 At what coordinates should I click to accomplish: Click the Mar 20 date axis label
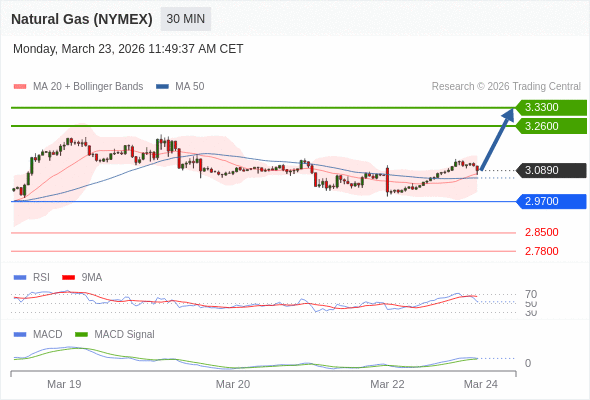pyautogui.click(x=233, y=384)
